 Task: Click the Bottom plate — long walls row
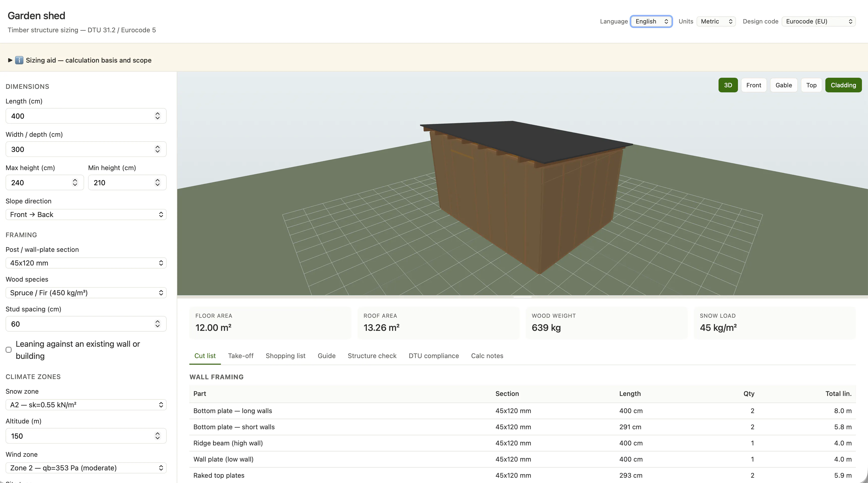(522, 411)
